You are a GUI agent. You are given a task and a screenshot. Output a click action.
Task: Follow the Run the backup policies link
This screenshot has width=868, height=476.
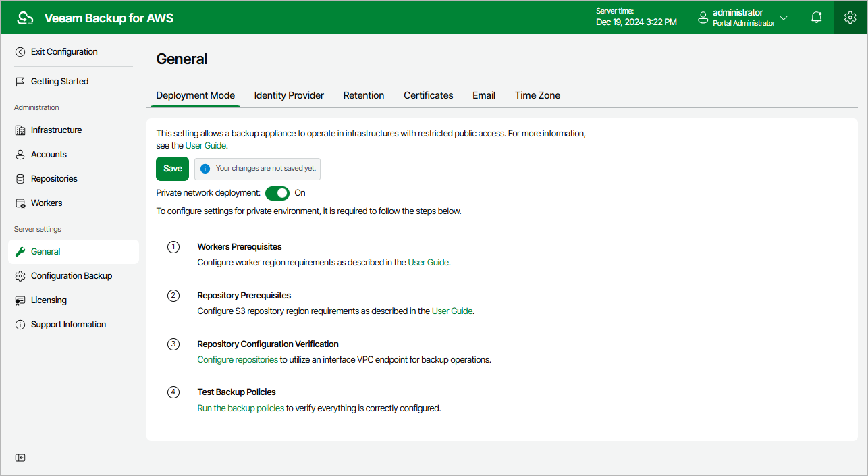pyautogui.click(x=241, y=408)
